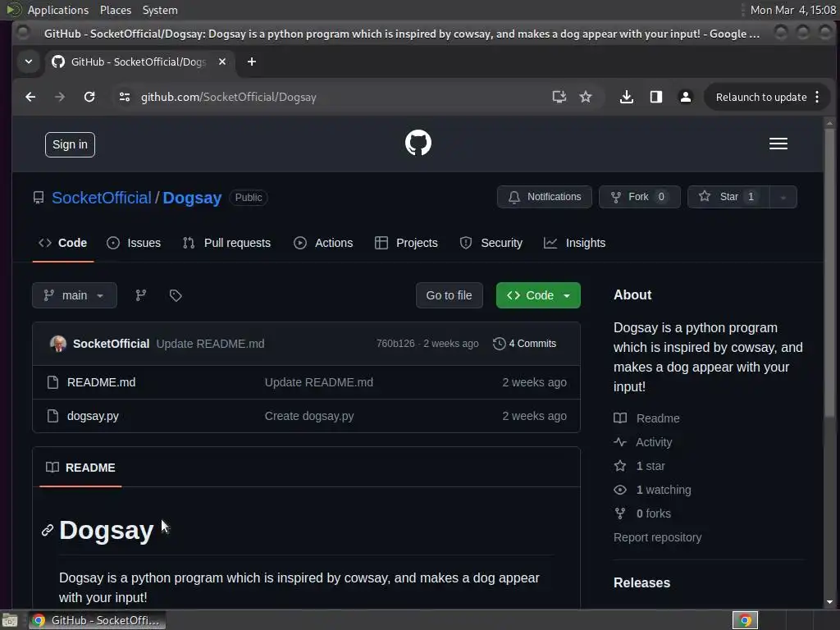Click Update README.md commit message in header
The height and width of the screenshot is (630, 840).
tap(210, 344)
